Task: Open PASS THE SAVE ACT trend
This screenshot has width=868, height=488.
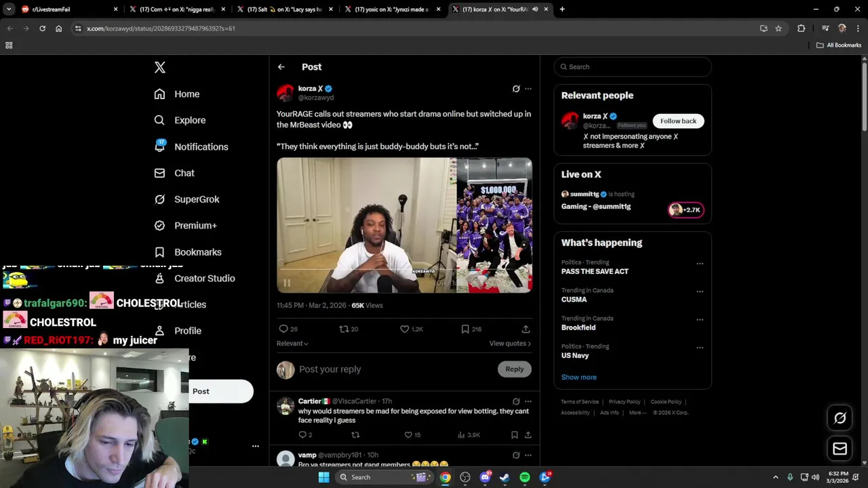Action: (595, 271)
